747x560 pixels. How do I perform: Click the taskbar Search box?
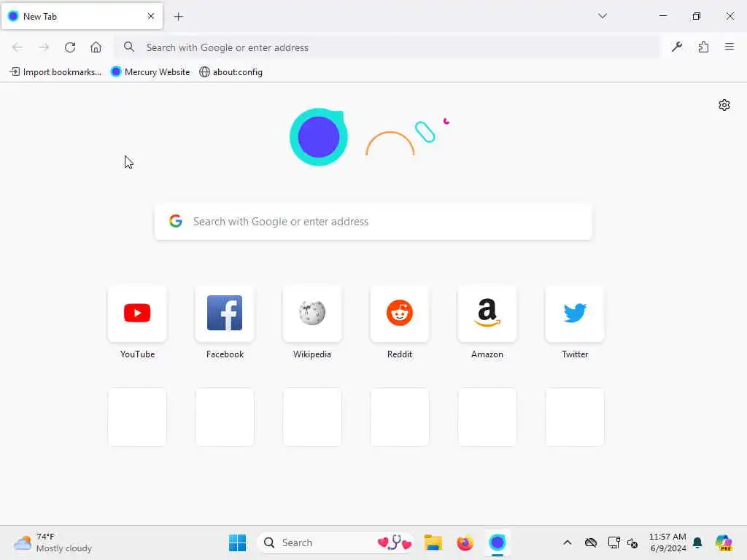point(336,542)
